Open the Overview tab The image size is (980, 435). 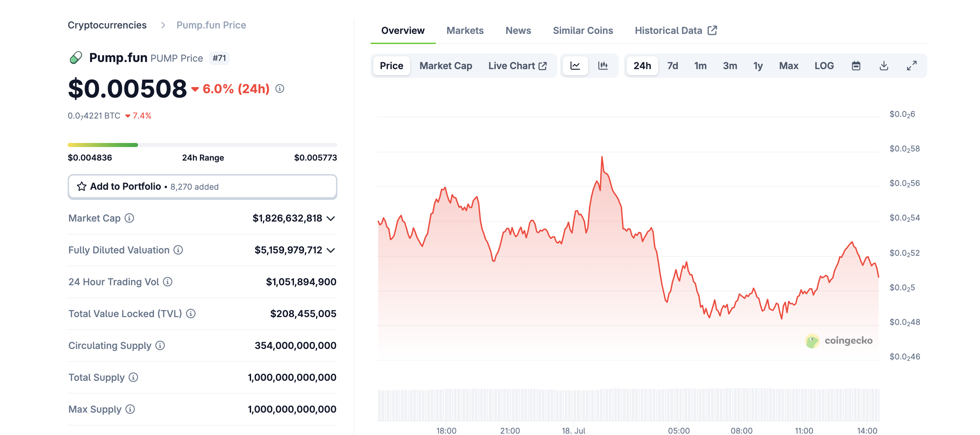point(403,30)
